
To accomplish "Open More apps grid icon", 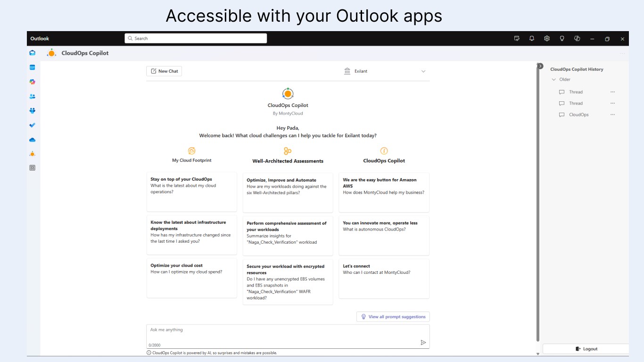I will coord(32,168).
